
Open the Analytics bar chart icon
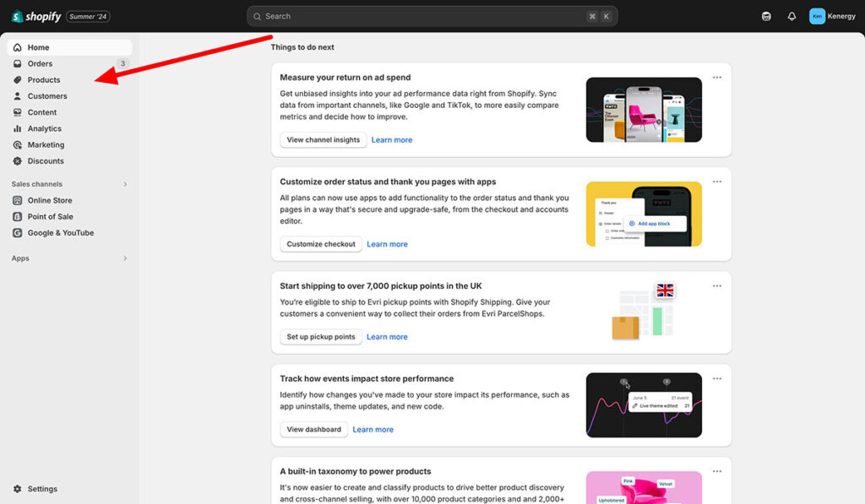tap(18, 128)
